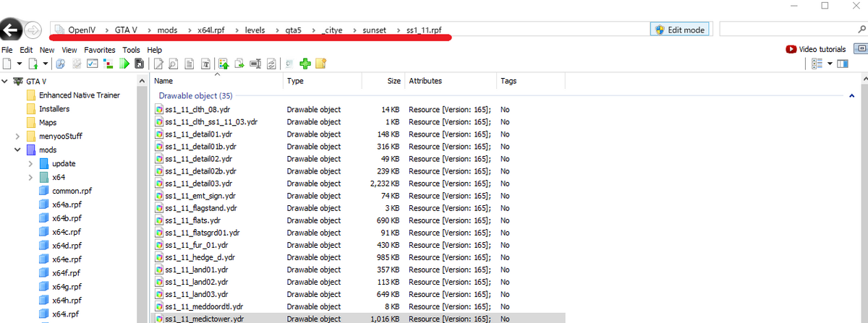Viewport: 868px width, 323px height.
Task: Click the search magnifier icon
Action: click(x=861, y=30)
